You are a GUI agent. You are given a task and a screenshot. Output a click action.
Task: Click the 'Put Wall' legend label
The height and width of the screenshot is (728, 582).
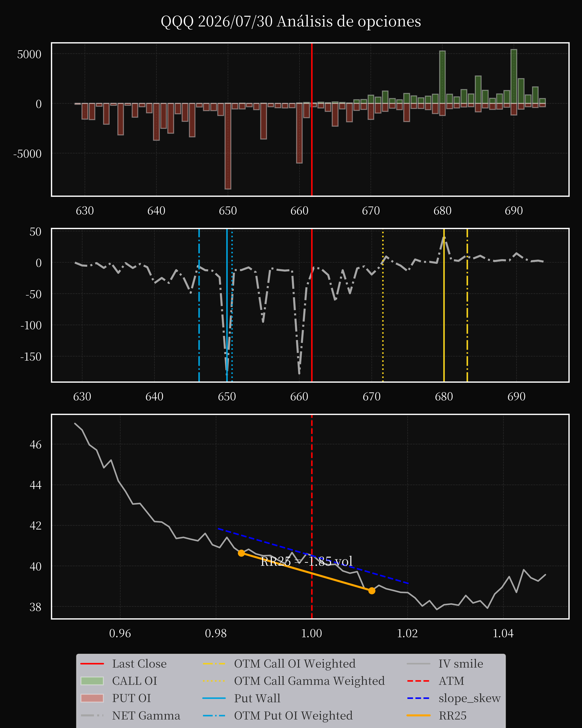pyautogui.click(x=258, y=698)
